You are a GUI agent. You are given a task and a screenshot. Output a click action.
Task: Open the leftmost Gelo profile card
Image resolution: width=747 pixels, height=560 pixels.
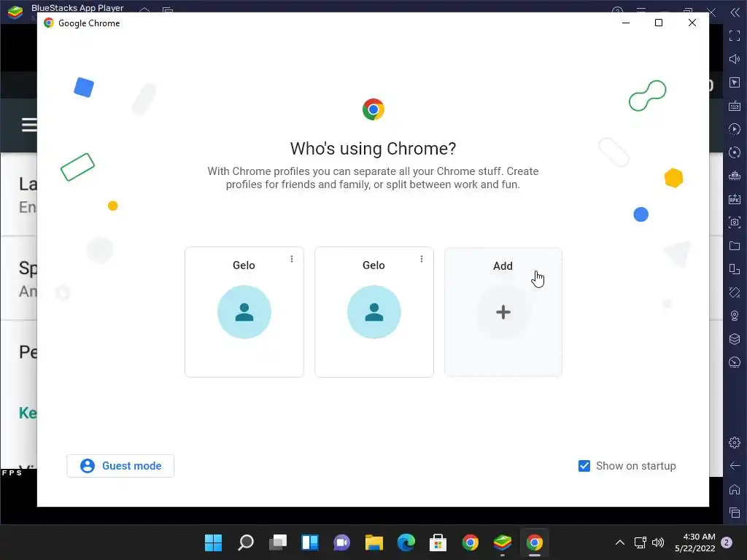244,312
